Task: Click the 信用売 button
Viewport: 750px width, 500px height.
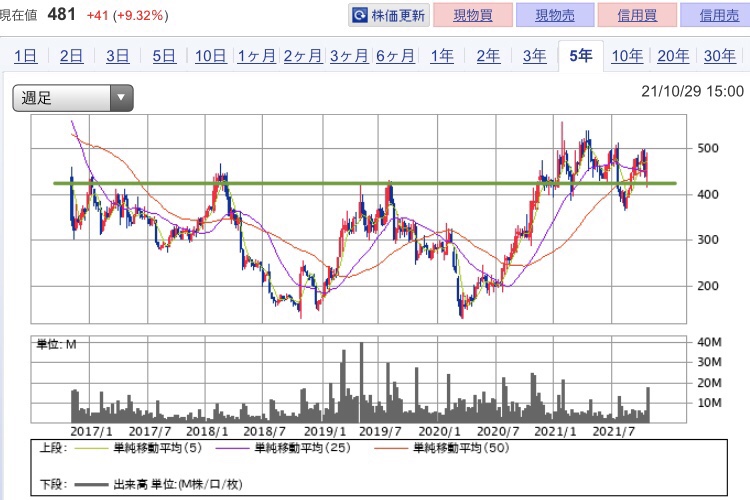Action: [x=717, y=15]
